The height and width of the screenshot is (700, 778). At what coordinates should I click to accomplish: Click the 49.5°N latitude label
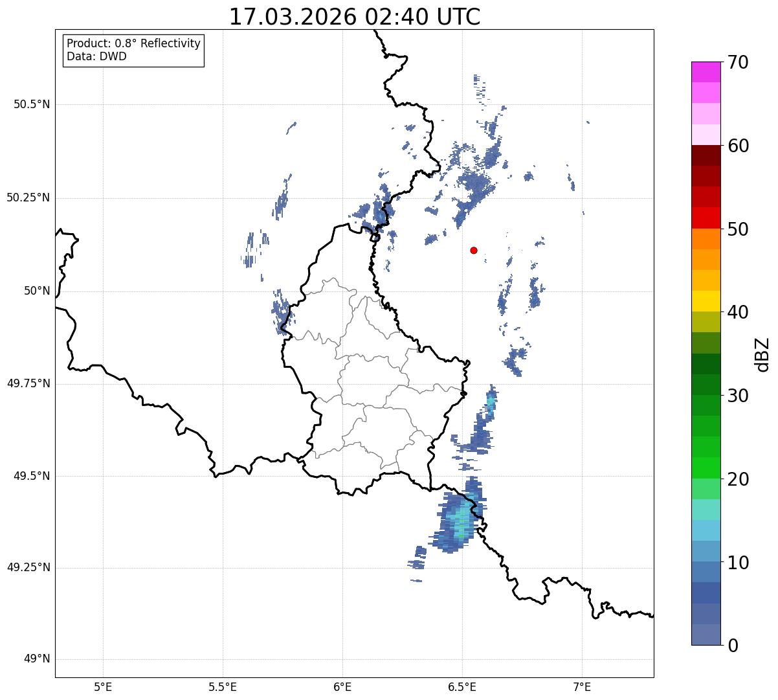pos(32,477)
